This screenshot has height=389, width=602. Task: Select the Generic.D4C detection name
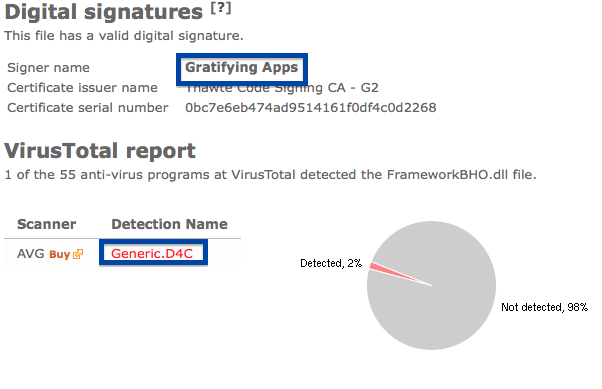point(152,253)
